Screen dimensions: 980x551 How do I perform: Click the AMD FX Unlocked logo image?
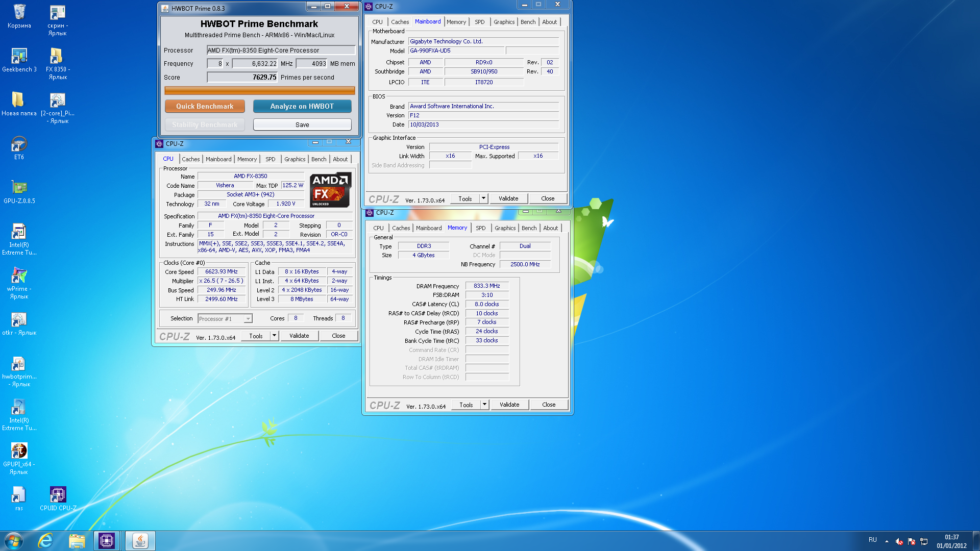330,190
